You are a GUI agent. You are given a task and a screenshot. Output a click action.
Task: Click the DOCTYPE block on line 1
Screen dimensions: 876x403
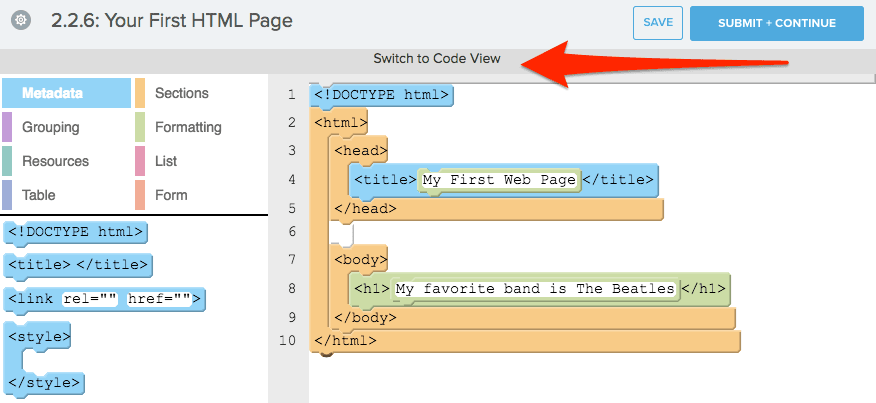click(x=381, y=95)
